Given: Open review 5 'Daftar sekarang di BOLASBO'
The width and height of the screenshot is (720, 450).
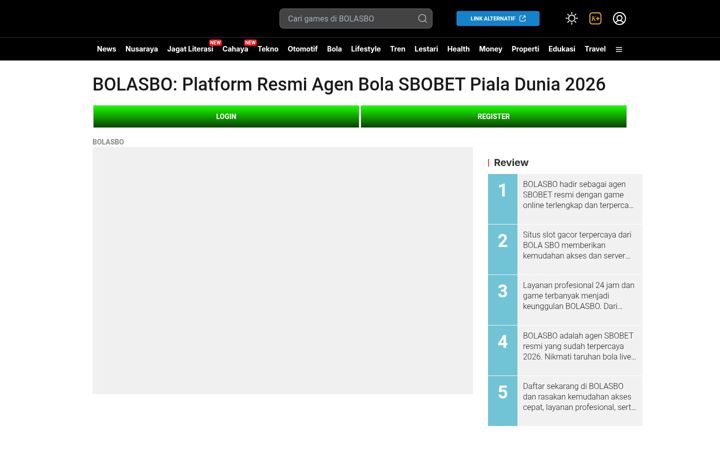Looking at the screenshot, I should point(565,401).
